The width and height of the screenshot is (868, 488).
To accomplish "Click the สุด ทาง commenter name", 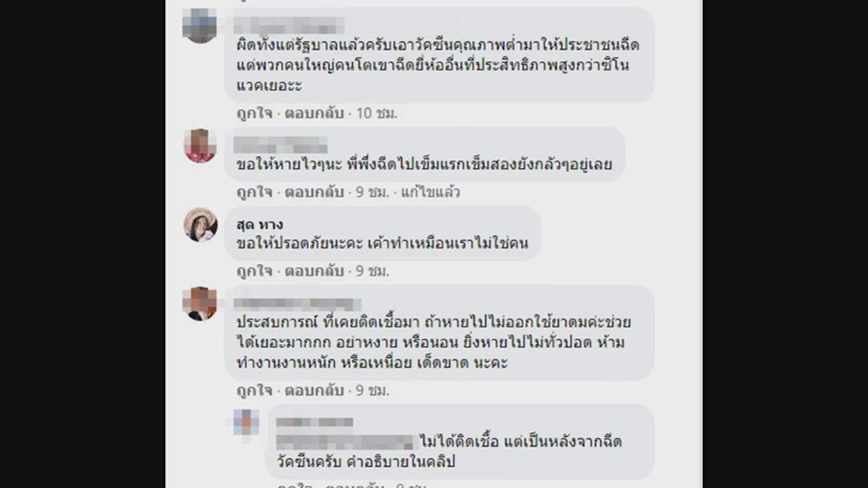I will click(x=259, y=224).
